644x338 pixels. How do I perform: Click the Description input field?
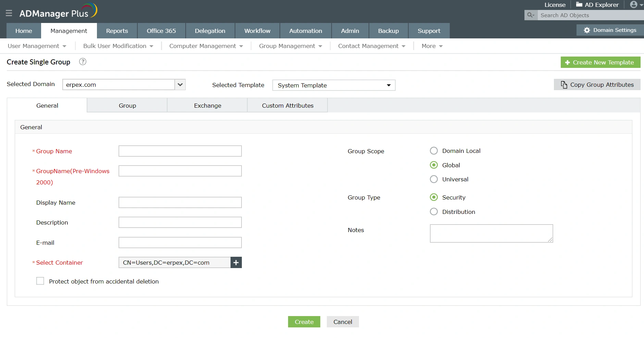point(180,222)
